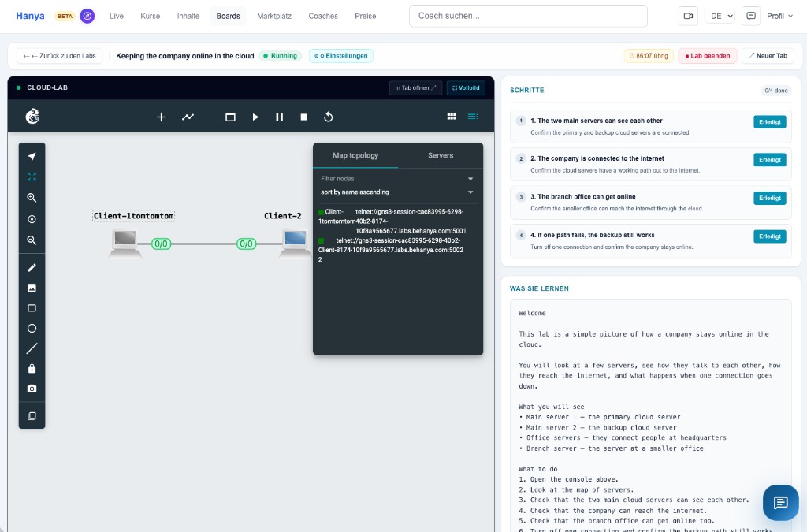Toggle layers with the stacked pages icon

[x=32, y=415]
